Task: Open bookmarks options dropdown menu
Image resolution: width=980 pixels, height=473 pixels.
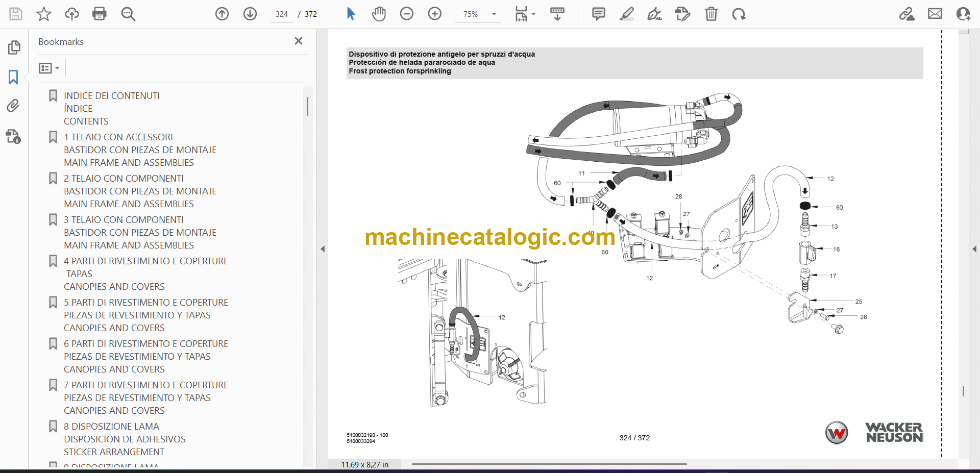Action: click(49, 68)
